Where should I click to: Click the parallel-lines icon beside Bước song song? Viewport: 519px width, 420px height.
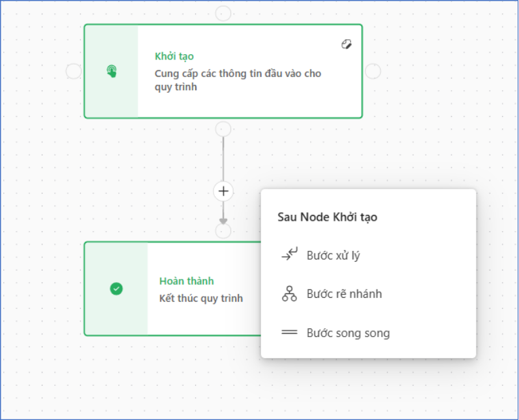tap(289, 333)
